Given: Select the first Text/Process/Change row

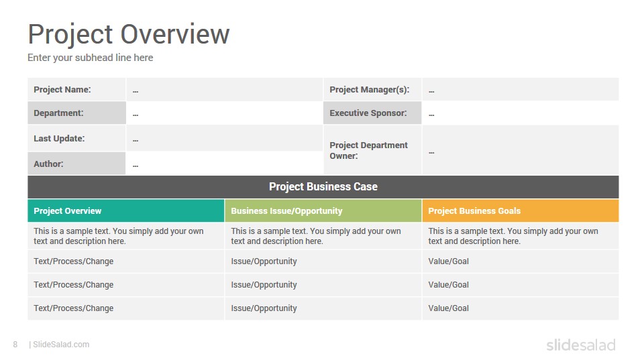Looking at the screenshot, I should click(125, 261).
